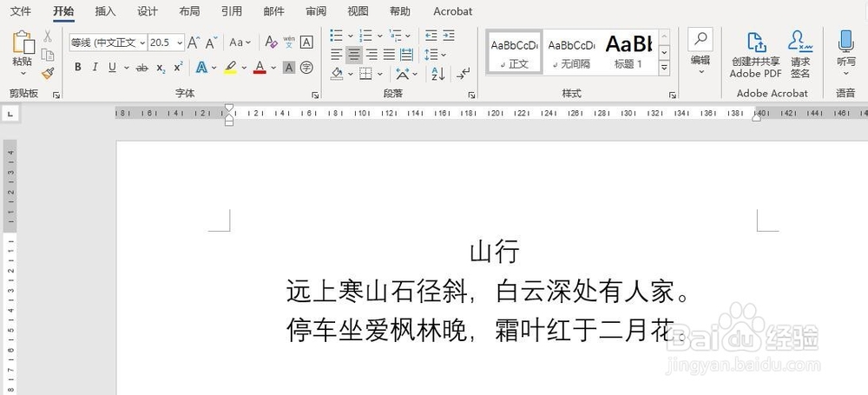Apply the Normal (正文) style
Screen dimensions: 868x395
(x=514, y=52)
